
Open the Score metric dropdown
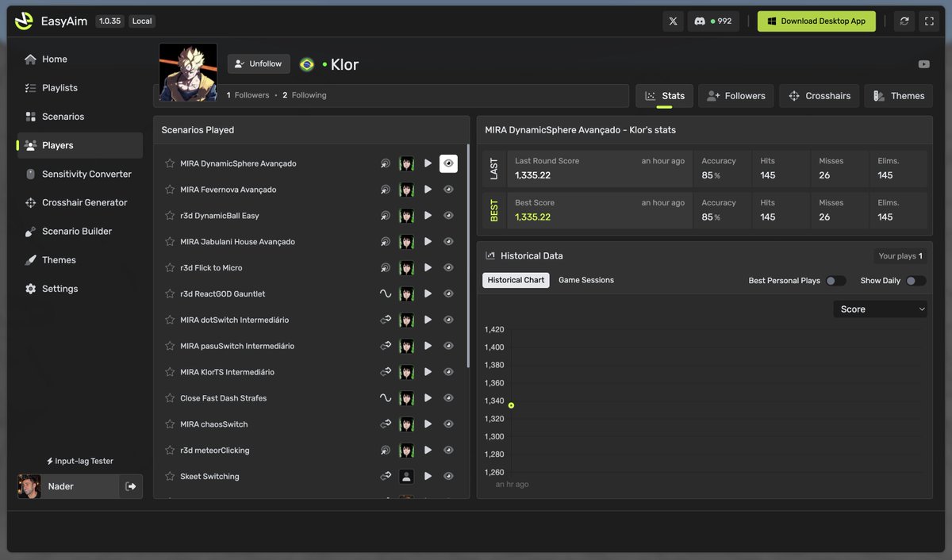[x=880, y=309]
